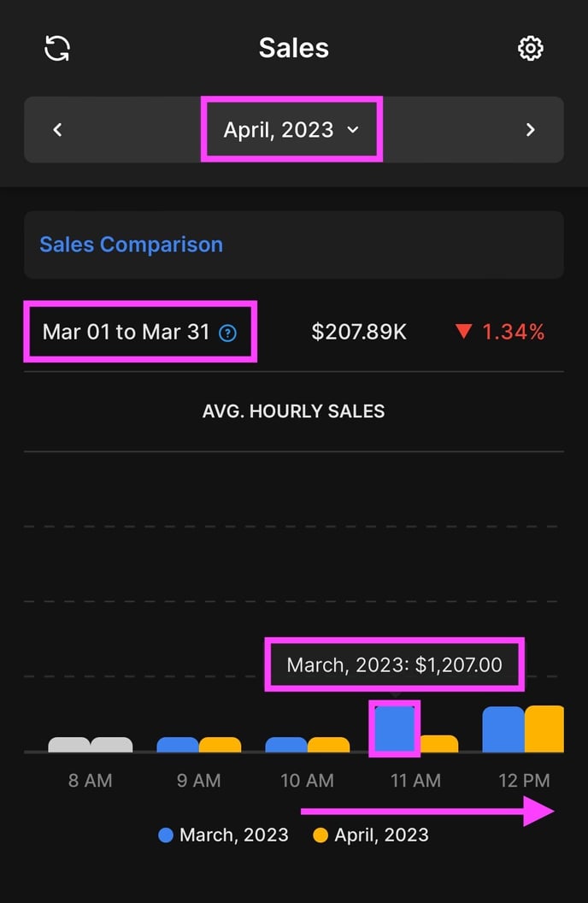Select the blue 11 AM March bar
The height and width of the screenshot is (903, 588).
(395, 729)
